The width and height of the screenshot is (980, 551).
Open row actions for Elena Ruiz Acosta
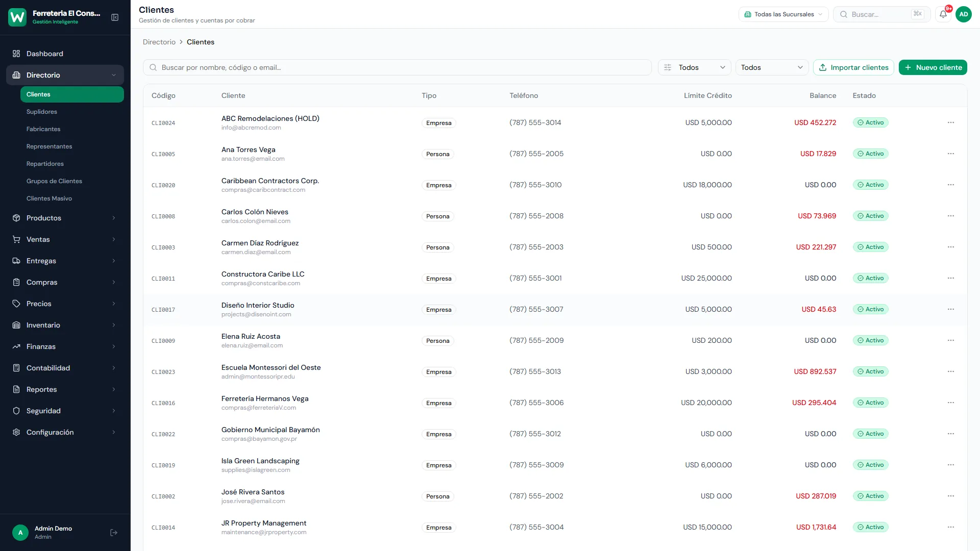950,340
